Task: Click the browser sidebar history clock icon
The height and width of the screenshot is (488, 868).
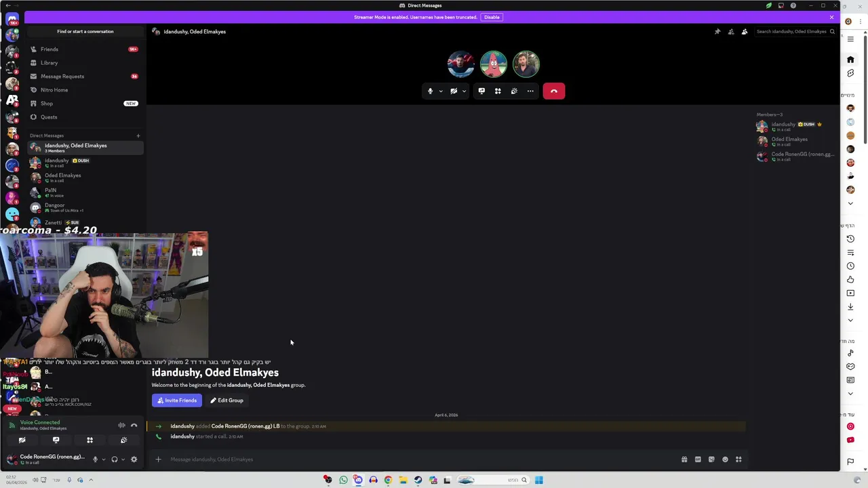Action: tap(850, 239)
